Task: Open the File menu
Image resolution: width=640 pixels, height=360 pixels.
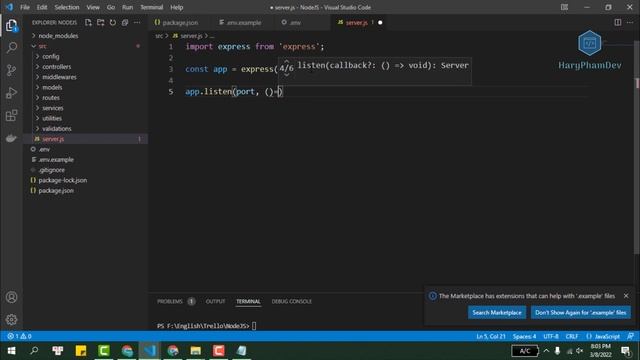Action: (x=25, y=7)
